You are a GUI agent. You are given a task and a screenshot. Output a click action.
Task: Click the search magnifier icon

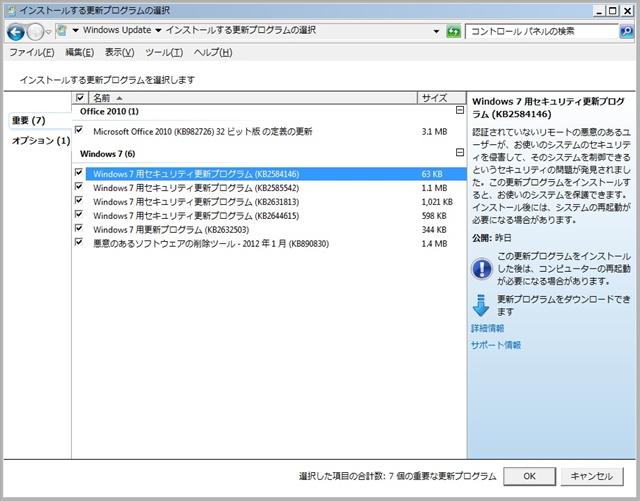coord(626,31)
